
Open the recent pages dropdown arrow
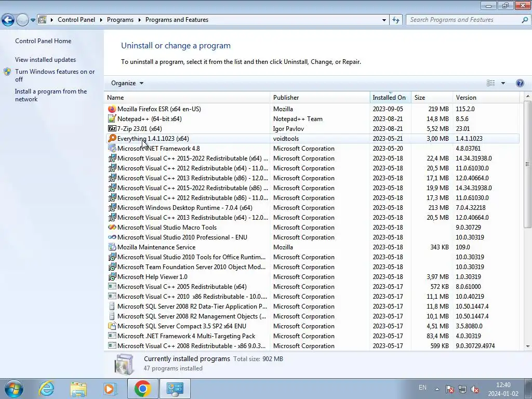[x=33, y=20]
